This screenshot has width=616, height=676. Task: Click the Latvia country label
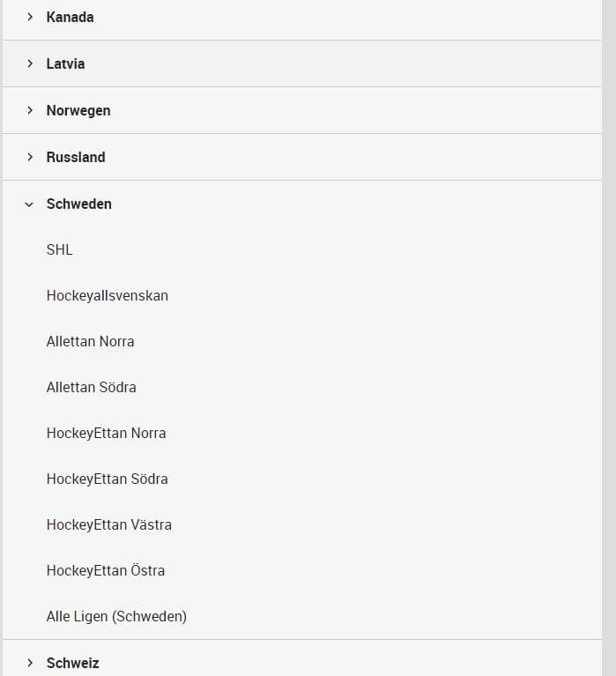tap(65, 63)
